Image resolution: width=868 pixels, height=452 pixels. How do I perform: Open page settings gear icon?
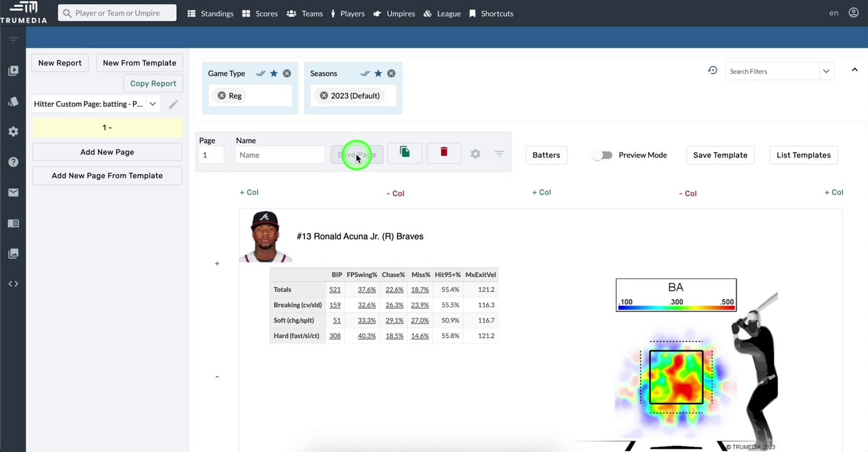click(476, 154)
